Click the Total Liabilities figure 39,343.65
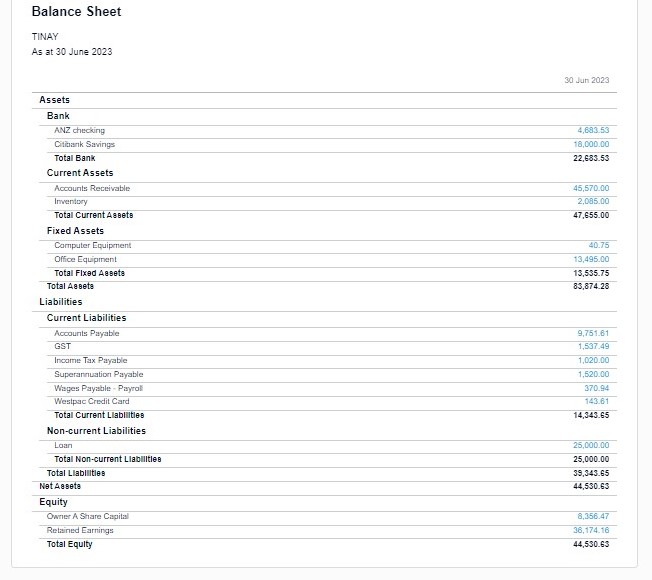 tap(591, 473)
